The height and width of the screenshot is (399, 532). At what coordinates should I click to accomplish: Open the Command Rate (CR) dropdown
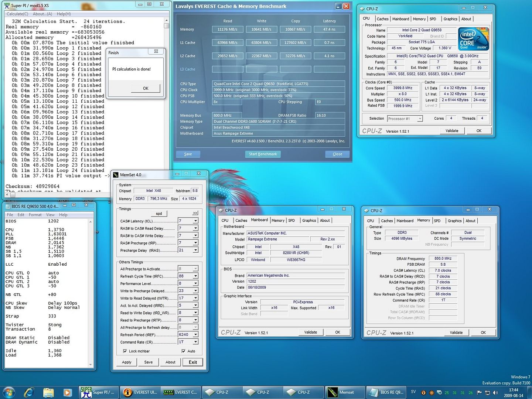click(x=195, y=342)
